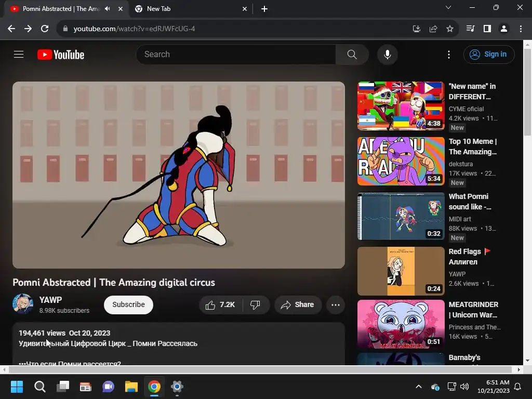Click the CYME oficial channel name
The height and width of the screenshot is (399, 532).
pyautogui.click(x=466, y=109)
